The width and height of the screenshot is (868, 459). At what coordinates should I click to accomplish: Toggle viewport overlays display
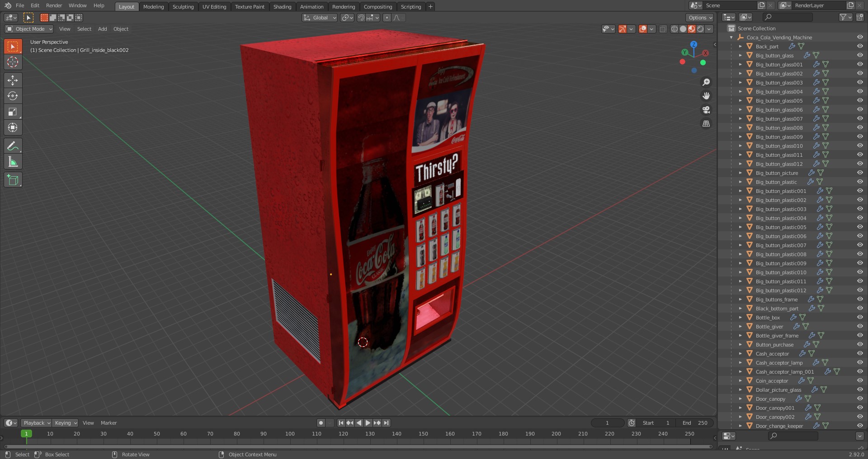pyautogui.click(x=643, y=29)
